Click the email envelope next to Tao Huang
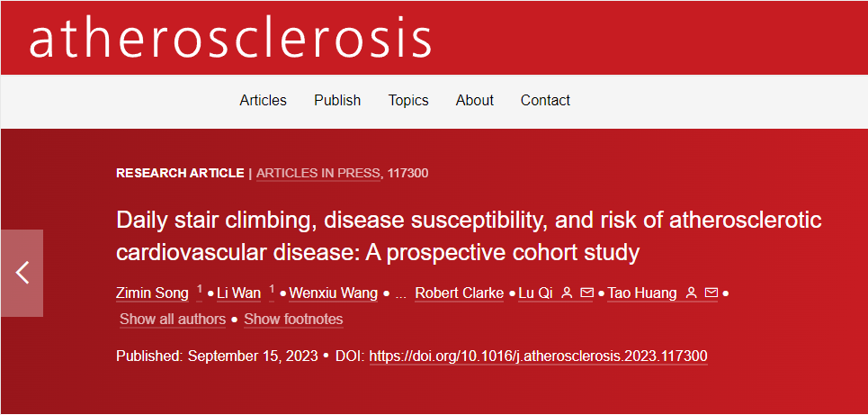Image resolution: width=868 pixels, height=415 pixels. (x=711, y=293)
